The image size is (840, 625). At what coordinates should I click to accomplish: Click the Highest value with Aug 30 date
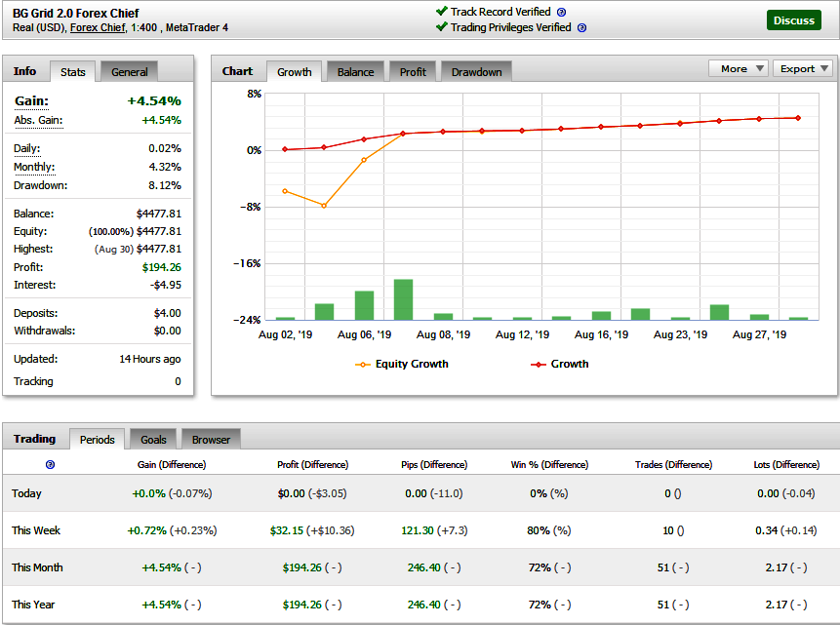point(138,249)
